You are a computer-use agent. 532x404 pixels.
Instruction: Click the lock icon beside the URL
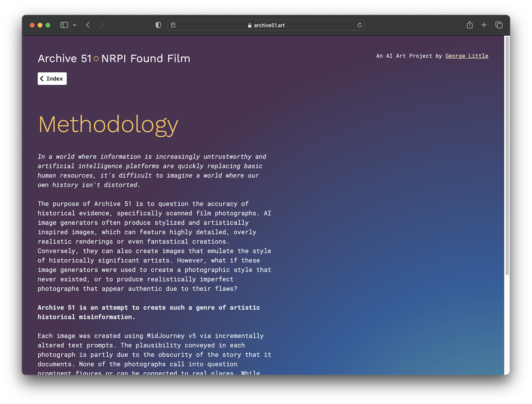coord(250,25)
